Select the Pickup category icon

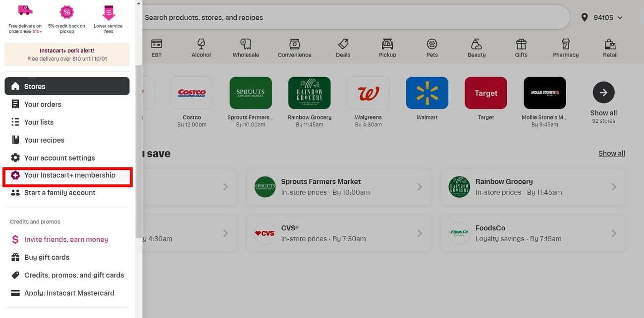(x=387, y=47)
